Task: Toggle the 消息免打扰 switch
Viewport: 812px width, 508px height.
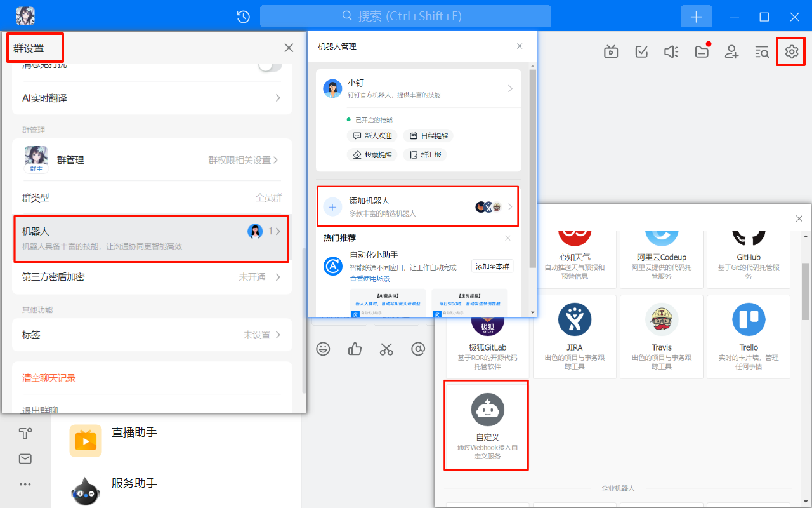Action: [x=270, y=65]
